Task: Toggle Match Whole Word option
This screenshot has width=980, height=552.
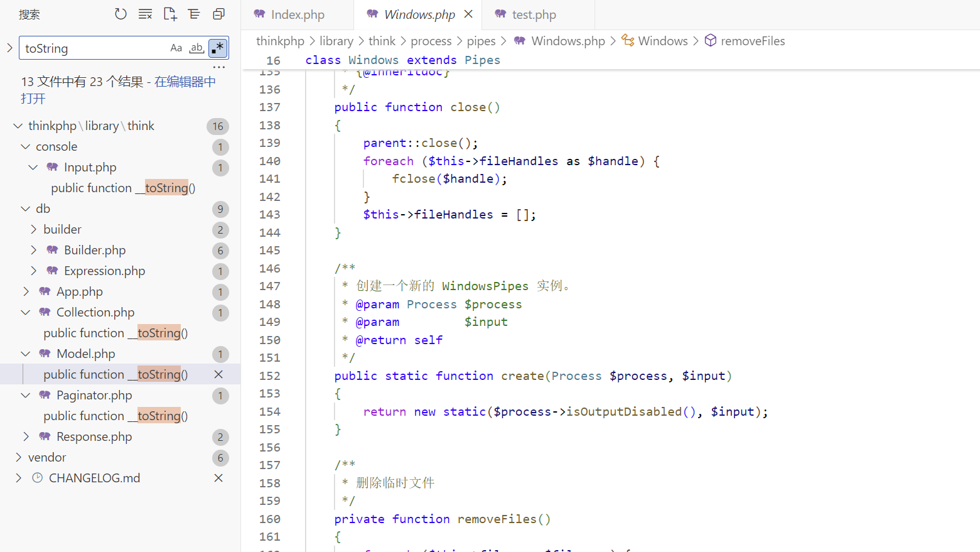Action: (197, 48)
